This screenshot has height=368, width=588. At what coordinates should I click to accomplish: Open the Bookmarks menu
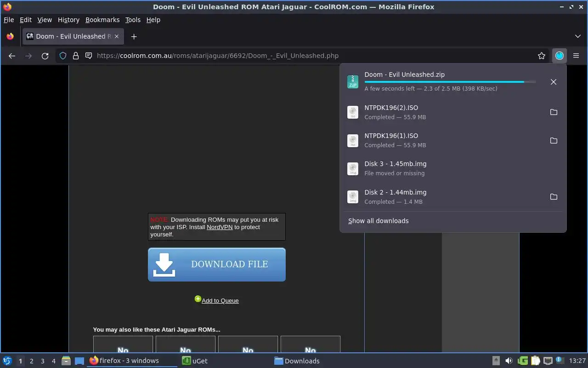(102, 20)
